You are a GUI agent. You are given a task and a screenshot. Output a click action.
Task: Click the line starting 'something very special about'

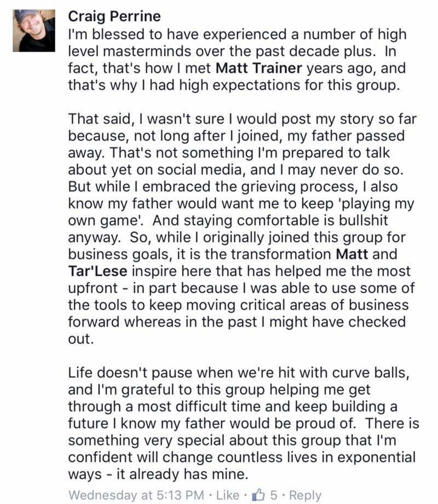(232, 441)
